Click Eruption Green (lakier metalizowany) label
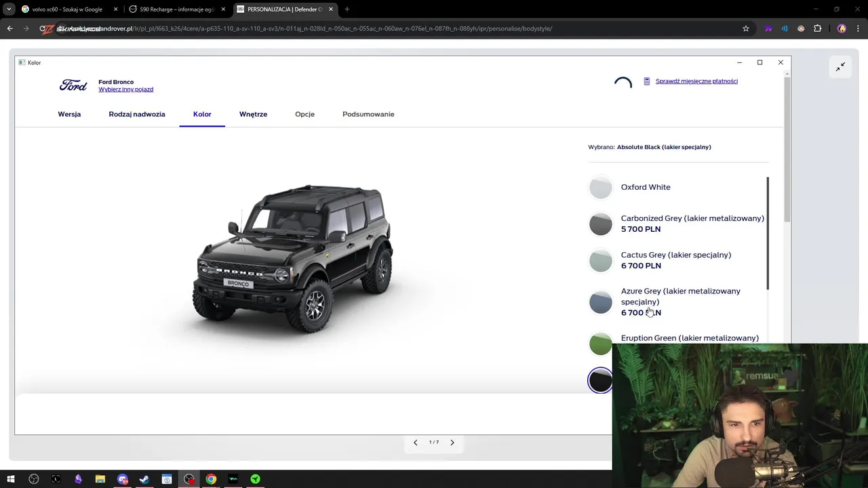Screen dimensions: 868x488 click(690, 338)
